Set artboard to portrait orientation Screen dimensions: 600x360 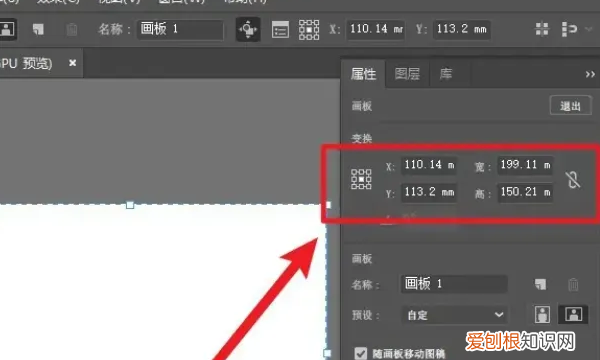click(543, 314)
